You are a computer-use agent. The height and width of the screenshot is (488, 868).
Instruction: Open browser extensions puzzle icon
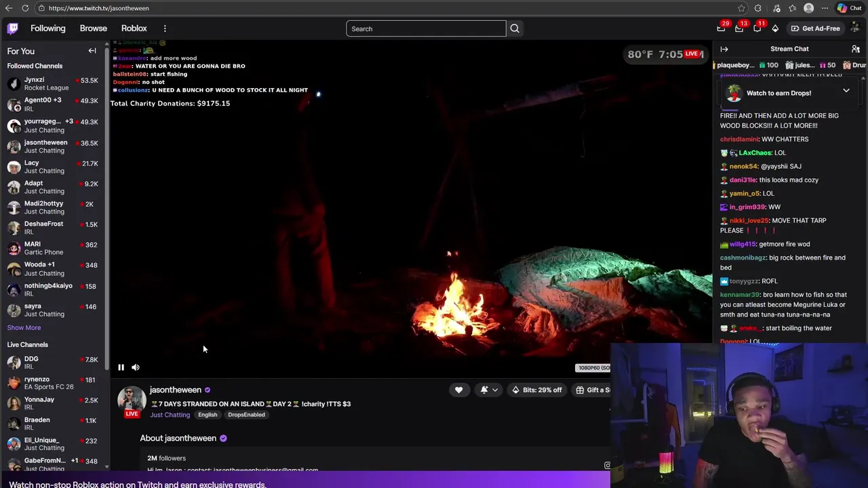[x=757, y=8]
